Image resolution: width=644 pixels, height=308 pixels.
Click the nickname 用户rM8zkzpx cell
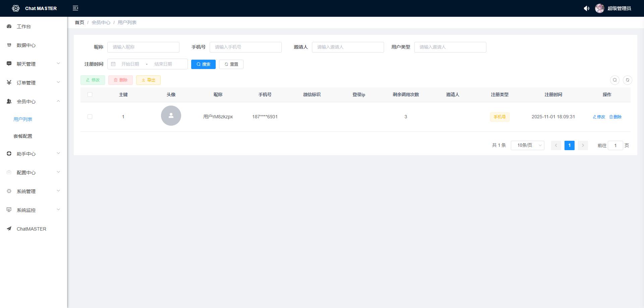click(218, 117)
